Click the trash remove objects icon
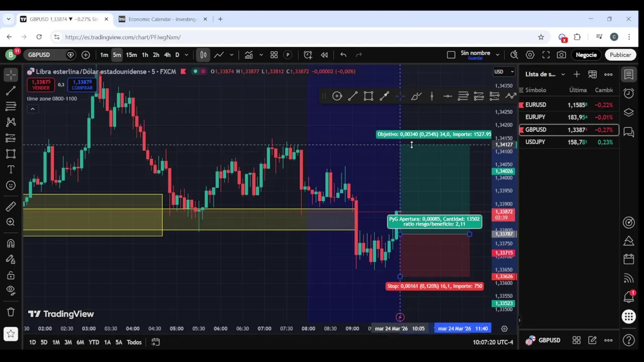 pos(11,312)
